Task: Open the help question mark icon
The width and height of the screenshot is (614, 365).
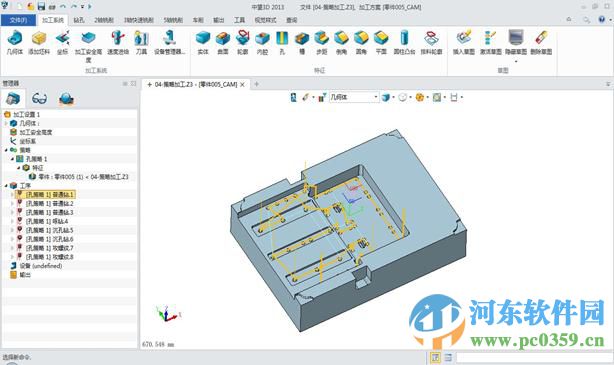Action: (x=601, y=20)
